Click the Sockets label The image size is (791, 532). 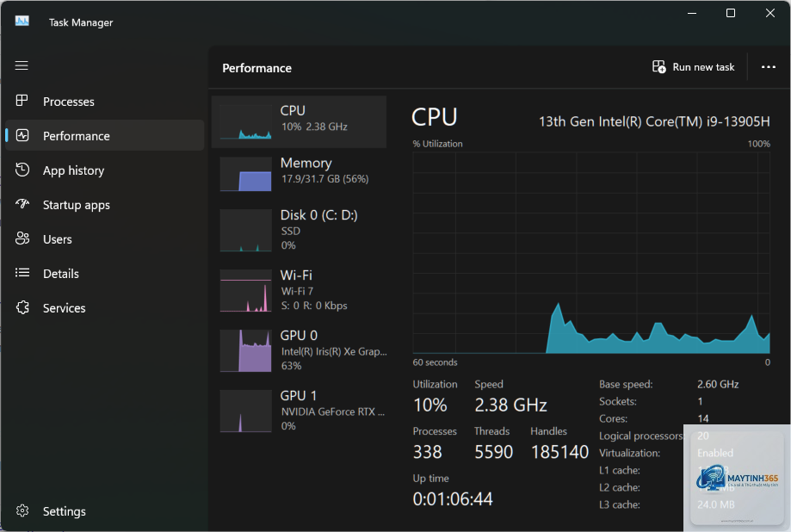click(617, 402)
